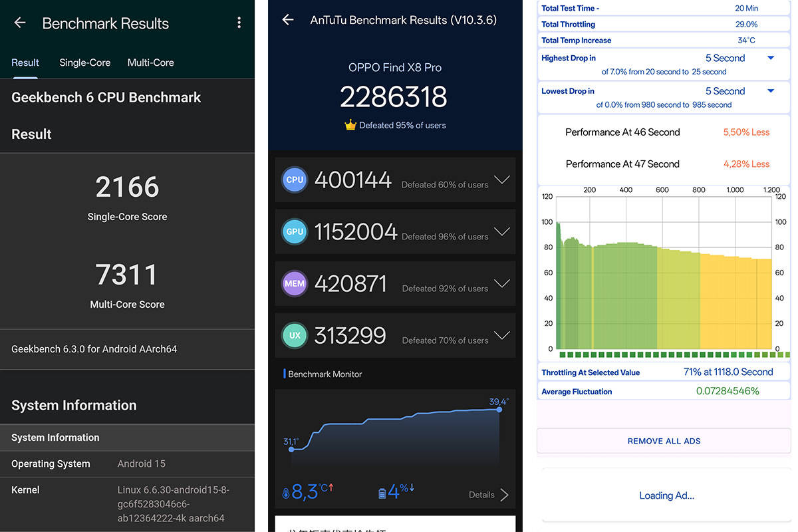The width and height of the screenshot is (798, 532).
Task: Tap the blue CPU score icon
Action: tap(295, 180)
